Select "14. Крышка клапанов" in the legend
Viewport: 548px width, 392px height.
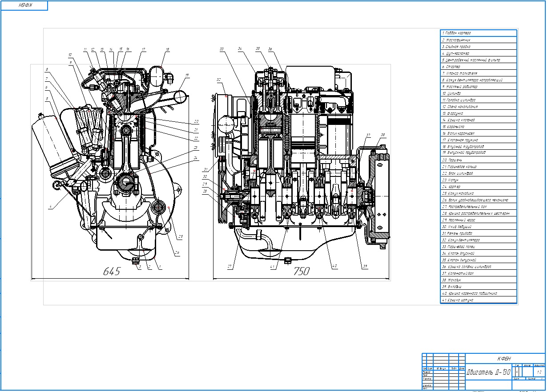pyautogui.click(x=479, y=120)
